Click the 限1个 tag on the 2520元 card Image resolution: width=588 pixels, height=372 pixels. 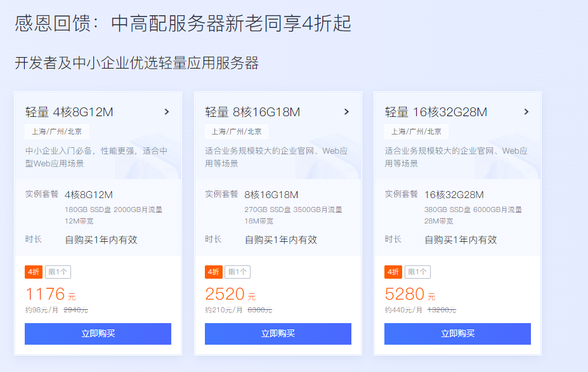point(237,272)
